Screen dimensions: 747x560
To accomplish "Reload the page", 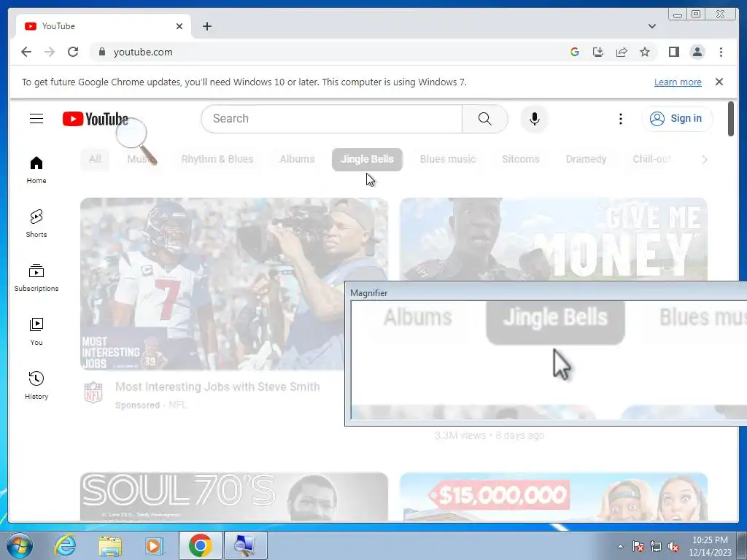I will 73,52.
